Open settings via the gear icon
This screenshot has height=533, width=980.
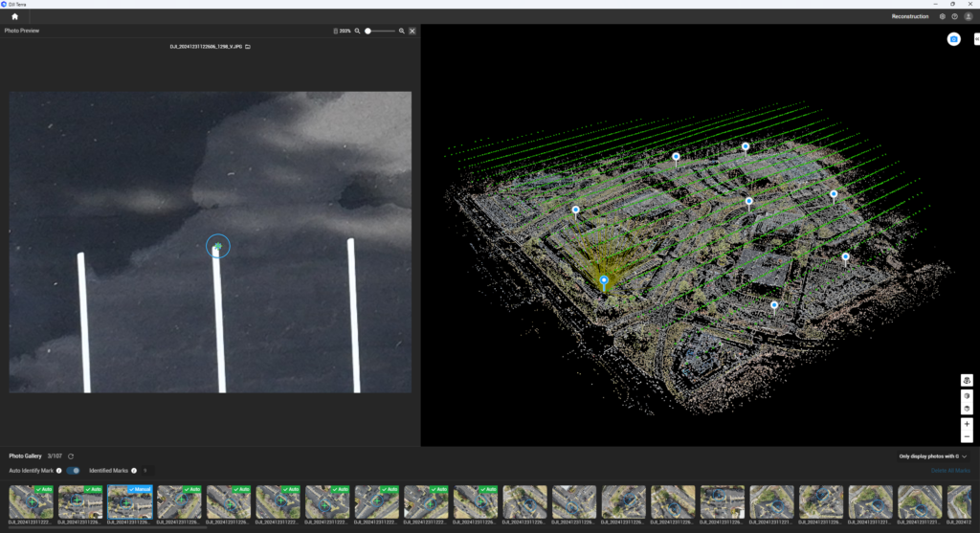[943, 16]
